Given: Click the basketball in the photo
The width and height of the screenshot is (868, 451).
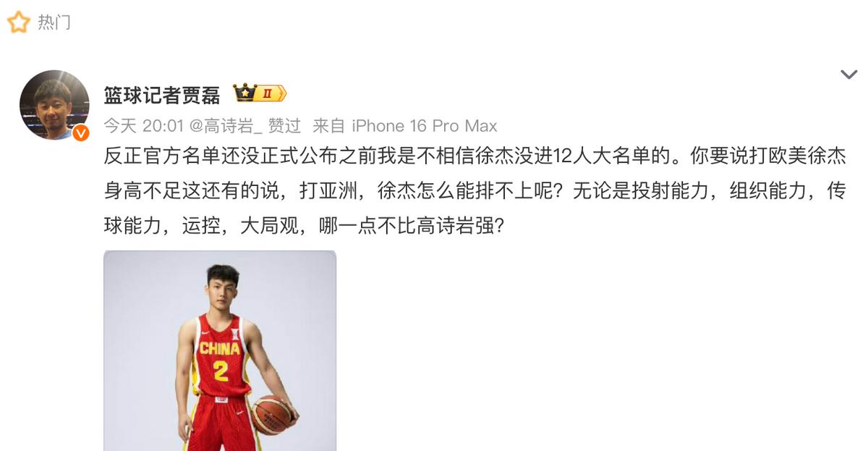Looking at the screenshot, I should click(272, 415).
